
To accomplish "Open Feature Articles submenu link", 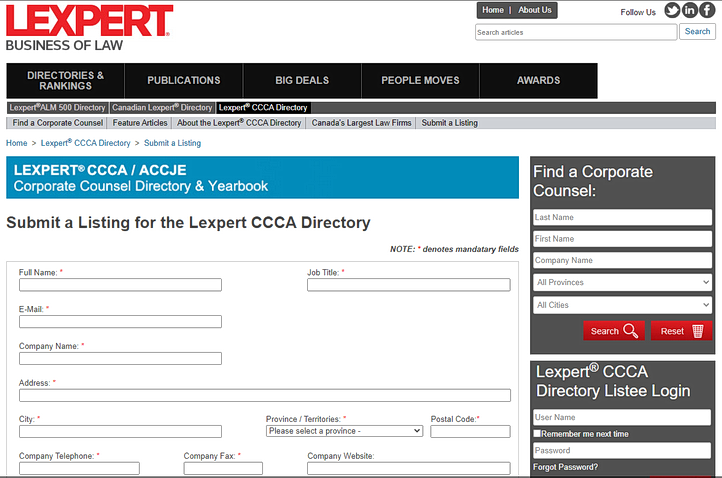I will 140,123.
